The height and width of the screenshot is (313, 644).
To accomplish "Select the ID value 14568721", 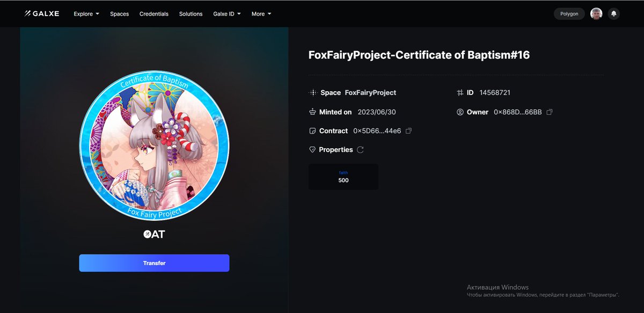I will click(495, 92).
